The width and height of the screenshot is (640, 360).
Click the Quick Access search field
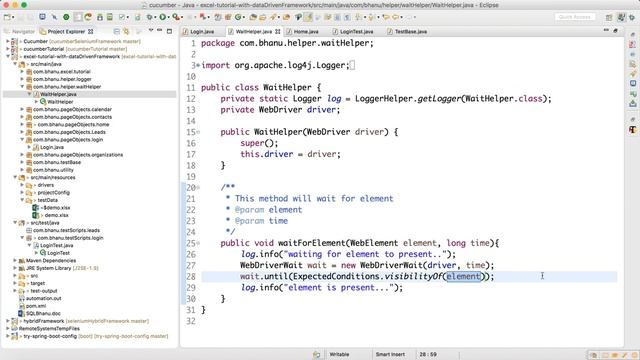pyautogui.click(x=575, y=17)
